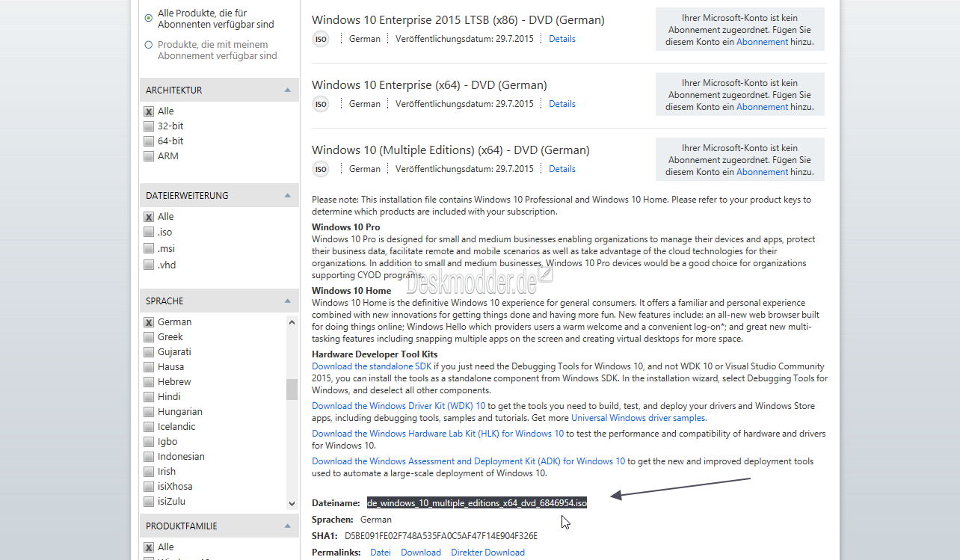Check the .iso file extension filter
This screenshot has height=560, width=960.
(x=149, y=233)
